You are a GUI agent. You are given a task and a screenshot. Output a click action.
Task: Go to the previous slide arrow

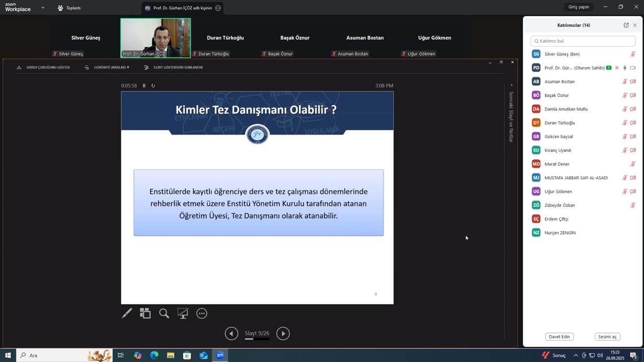click(x=231, y=334)
